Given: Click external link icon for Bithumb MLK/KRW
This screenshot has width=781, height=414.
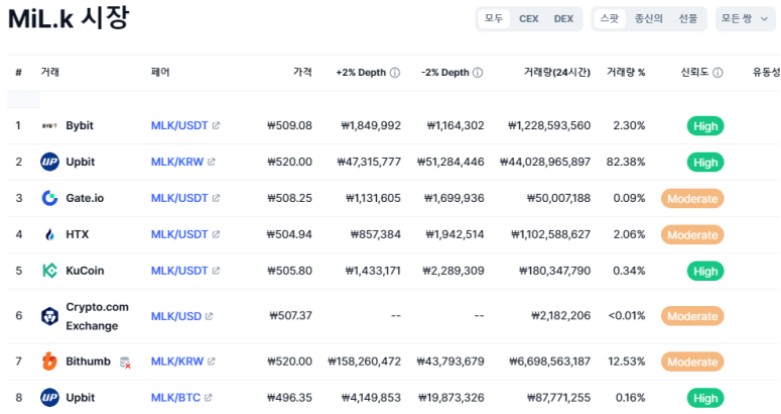Looking at the screenshot, I should pyautogui.click(x=211, y=361).
